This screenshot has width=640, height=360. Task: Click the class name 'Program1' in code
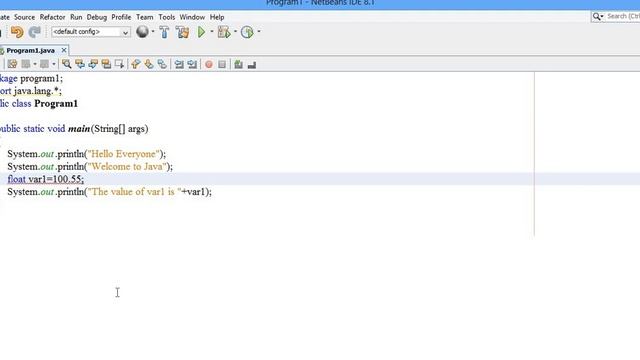(x=56, y=104)
